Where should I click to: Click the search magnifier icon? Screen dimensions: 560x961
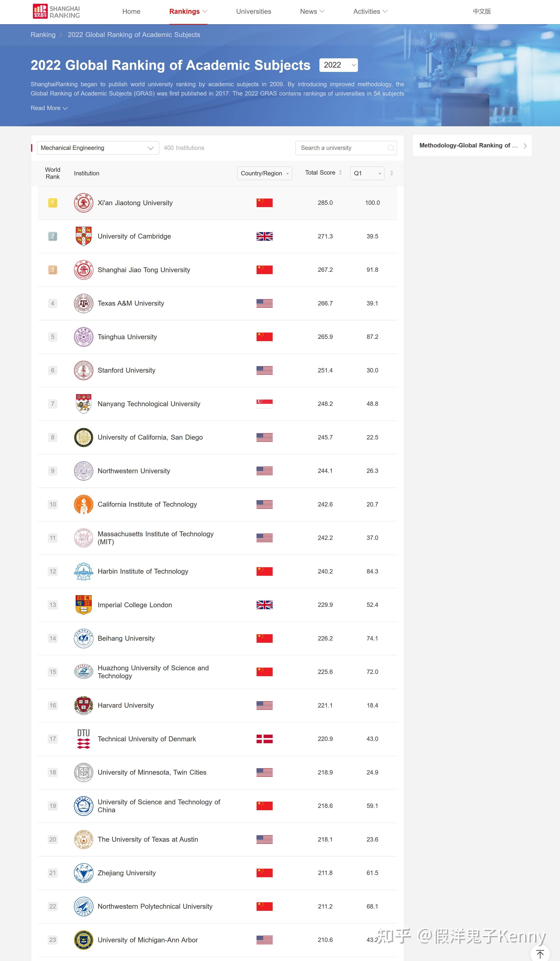coord(391,148)
